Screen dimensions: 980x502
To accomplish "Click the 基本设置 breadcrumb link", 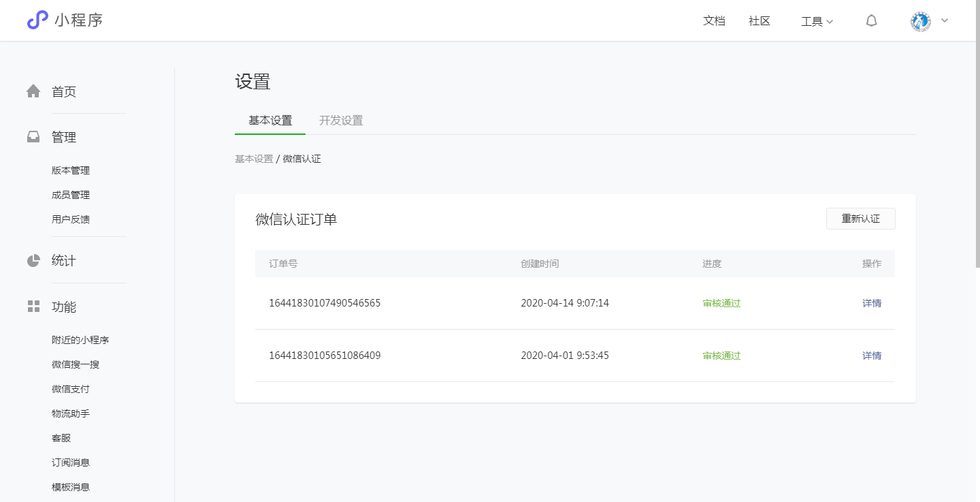I will coord(254,159).
